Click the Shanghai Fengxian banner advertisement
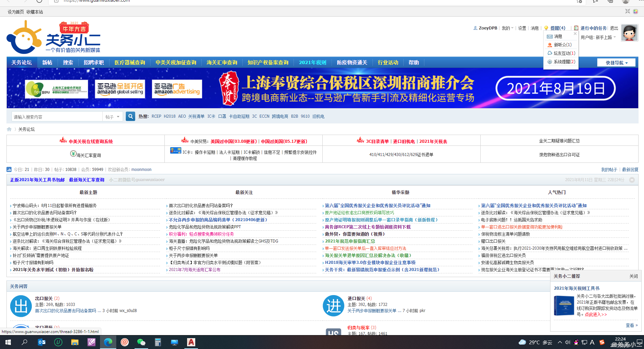The width and height of the screenshot is (644, 349). coord(322,88)
